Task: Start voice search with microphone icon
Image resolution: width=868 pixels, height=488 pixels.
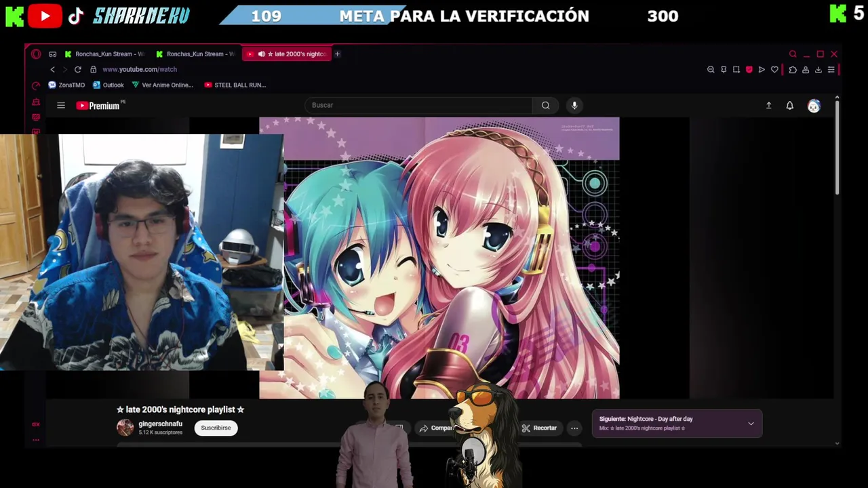Action: click(x=574, y=105)
